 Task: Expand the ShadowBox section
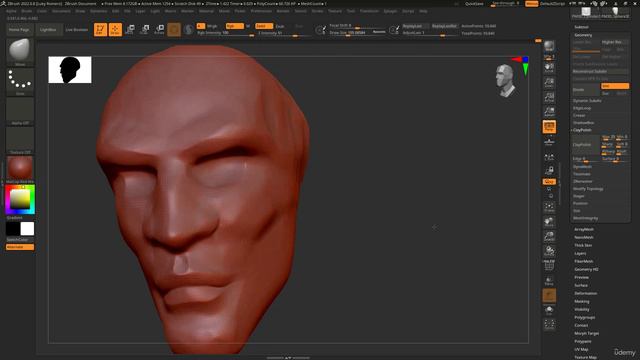coord(583,123)
